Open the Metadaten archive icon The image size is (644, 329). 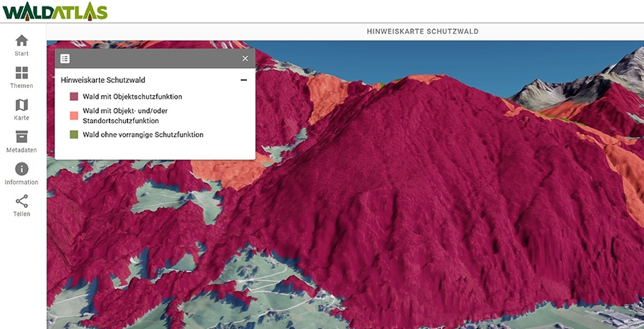click(x=21, y=137)
